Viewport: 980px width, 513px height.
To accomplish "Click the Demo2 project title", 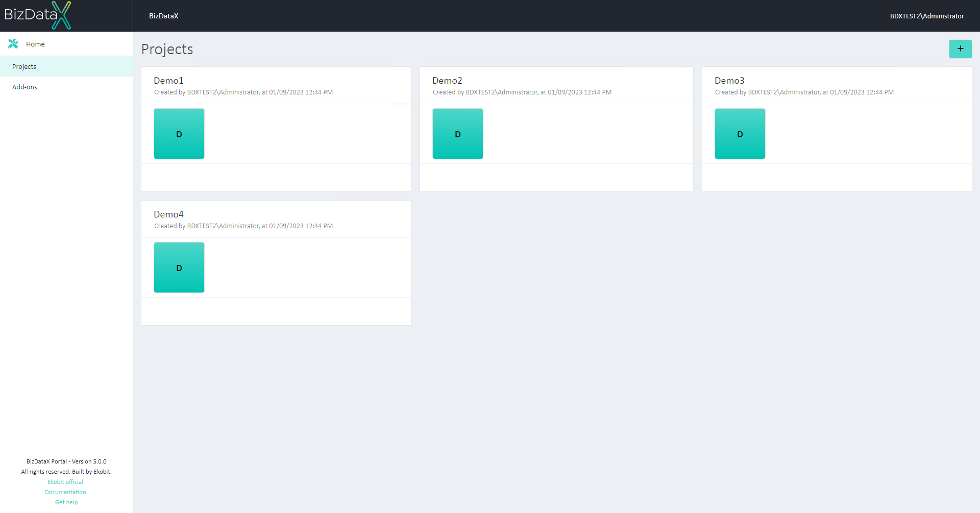I will click(447, 81).
